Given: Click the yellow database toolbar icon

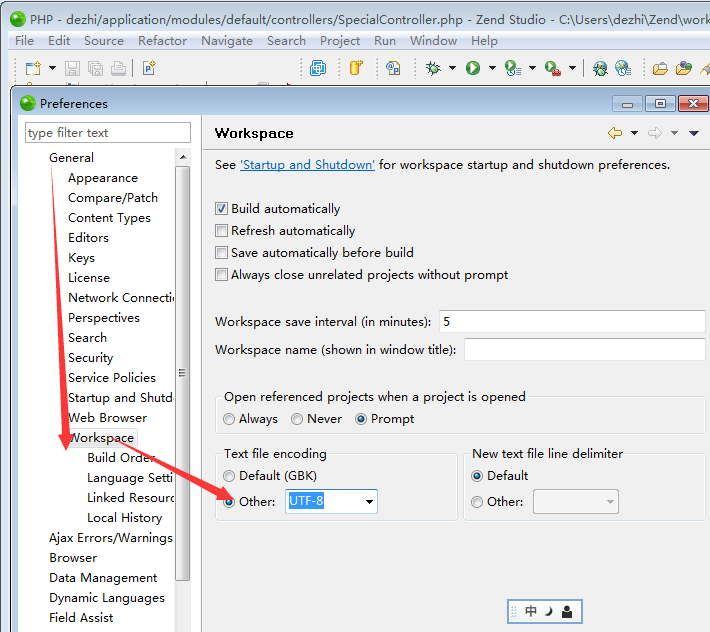Looking at the screenshot, I should point(356,68).
